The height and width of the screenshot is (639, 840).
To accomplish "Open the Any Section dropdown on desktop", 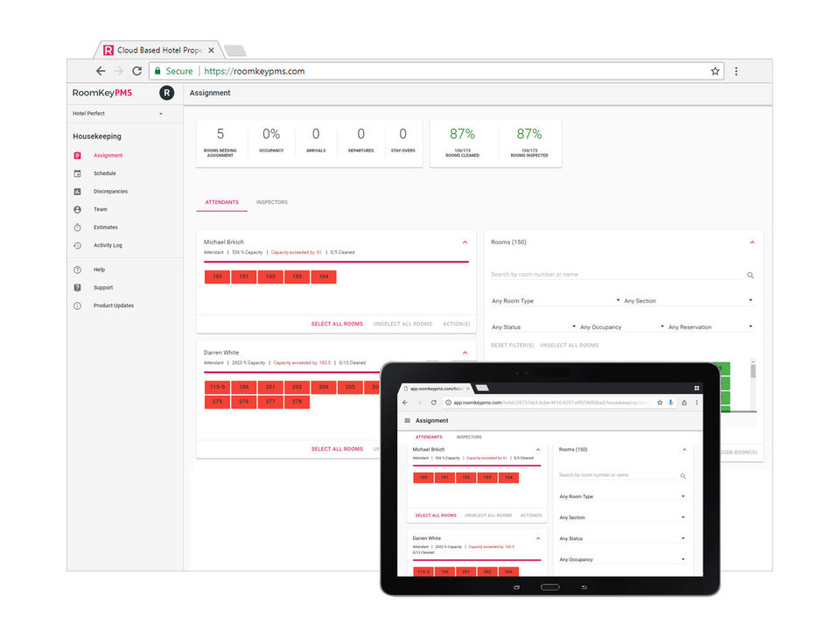I will [689, 301].
